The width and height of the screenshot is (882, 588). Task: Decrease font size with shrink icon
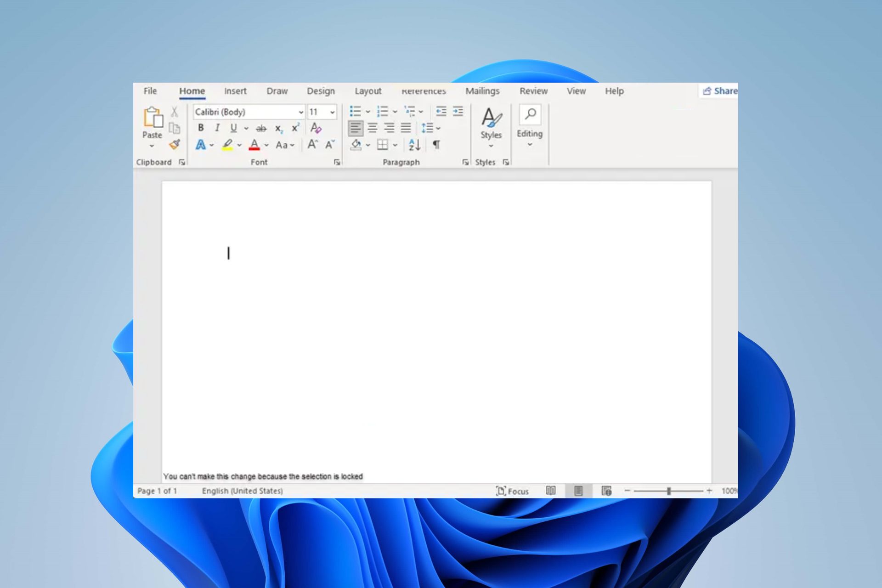pyautogui.click(x=330, y=145)
